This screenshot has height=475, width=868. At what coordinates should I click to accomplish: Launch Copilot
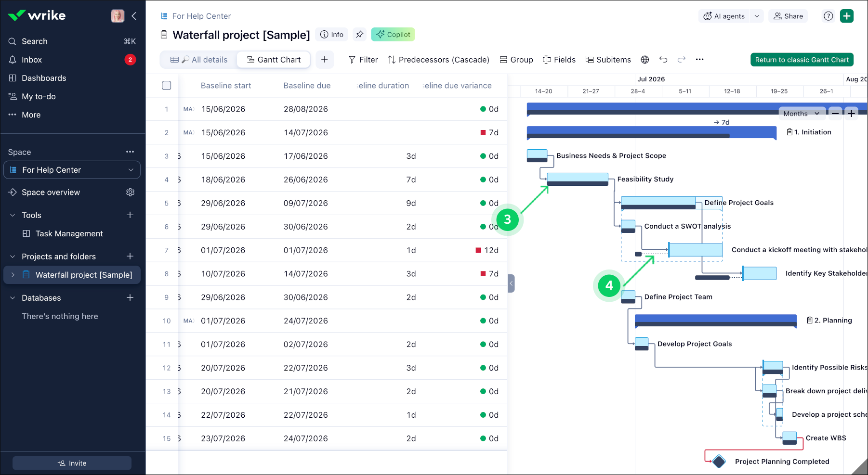click(393, 35)
